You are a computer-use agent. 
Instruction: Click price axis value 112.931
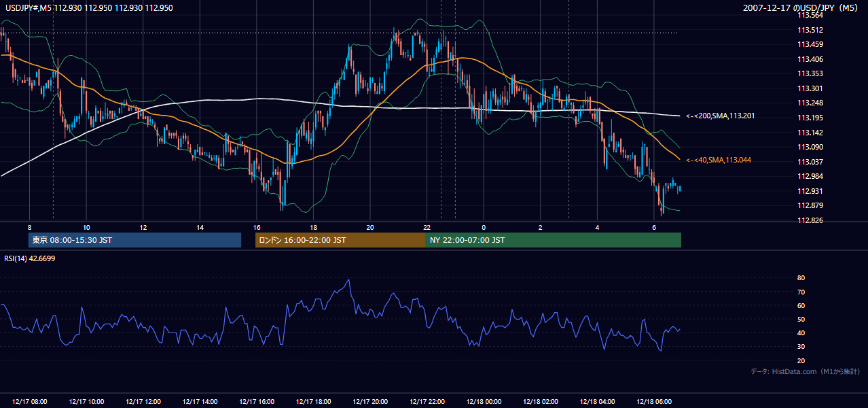pyautogui.click(x=810, y=191)
